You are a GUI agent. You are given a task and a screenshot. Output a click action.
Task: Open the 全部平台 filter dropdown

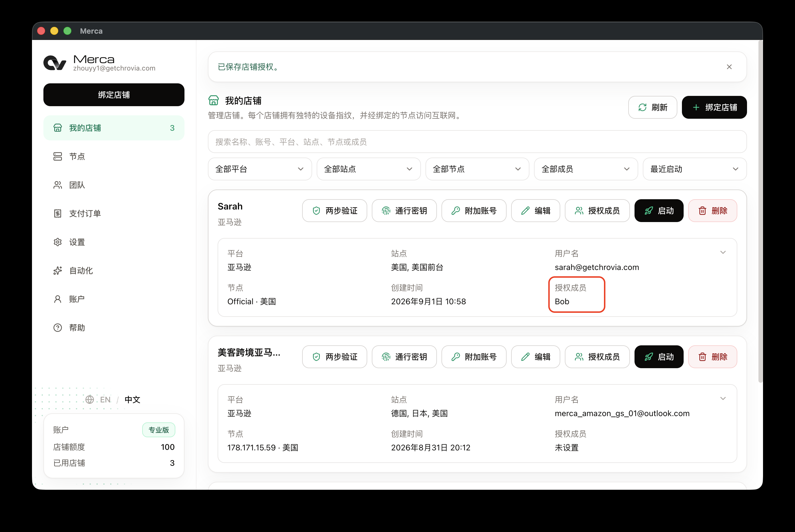pyautogui.click(x=260, y=169)
